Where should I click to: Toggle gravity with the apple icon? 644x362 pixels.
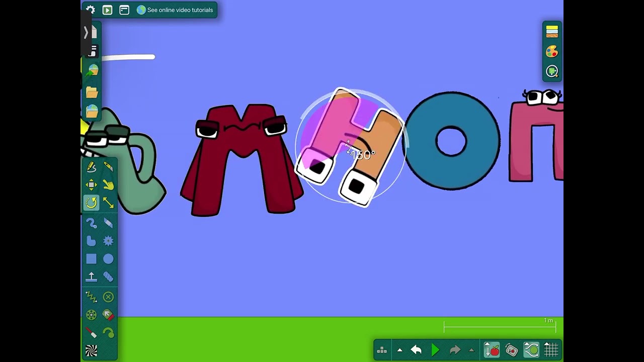coord(492,350)
